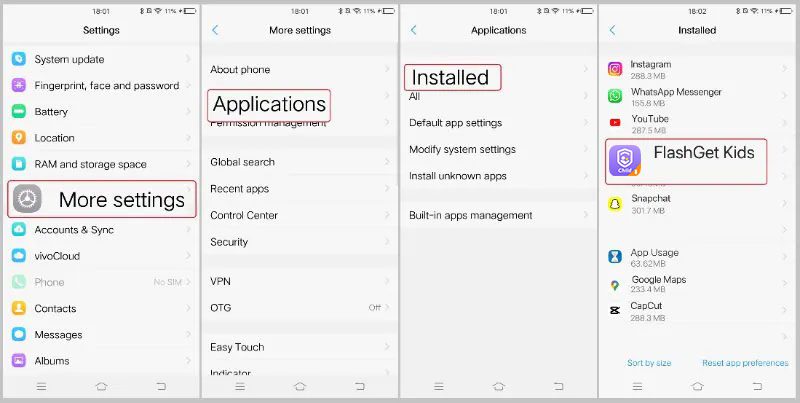Tap the Sort by size link
The image size is (800, 403).
click(x=649, y=363)
